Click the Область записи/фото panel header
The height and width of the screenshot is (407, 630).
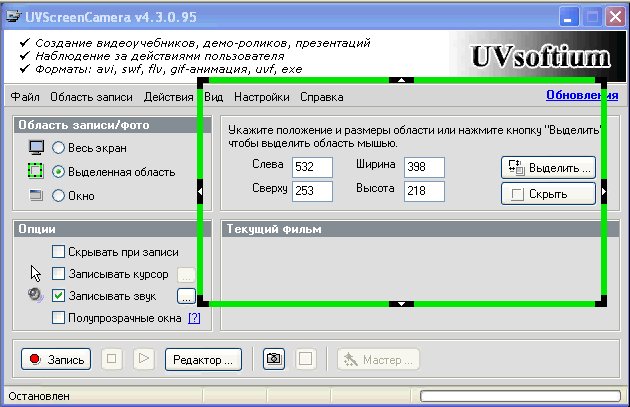(112, 125)
